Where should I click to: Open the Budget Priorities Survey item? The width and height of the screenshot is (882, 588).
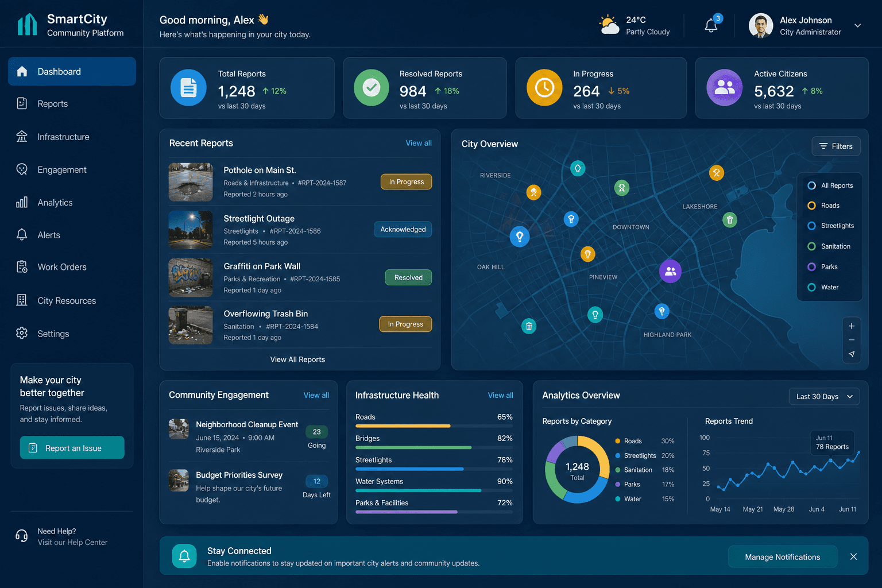pos(249,487)
